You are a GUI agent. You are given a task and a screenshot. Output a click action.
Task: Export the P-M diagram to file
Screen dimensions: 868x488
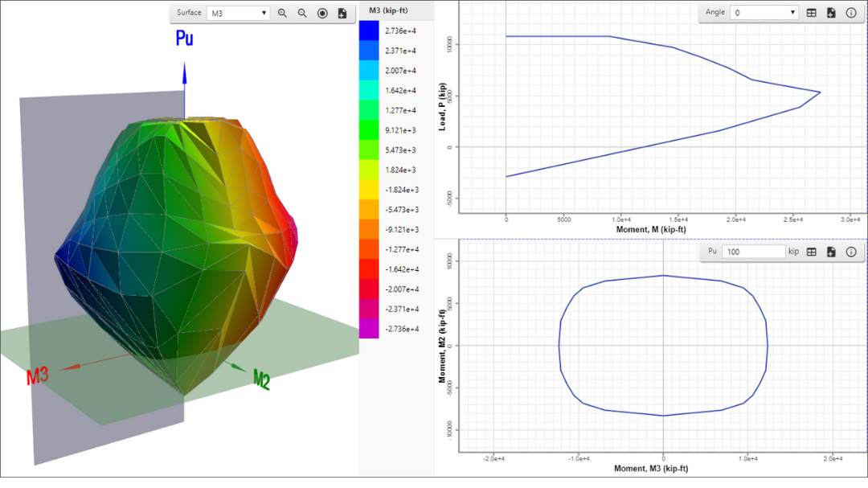[831, 13]
